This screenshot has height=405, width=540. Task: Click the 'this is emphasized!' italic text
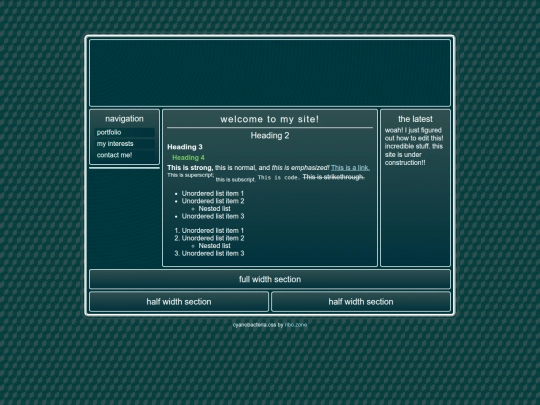tap(300, 168)
